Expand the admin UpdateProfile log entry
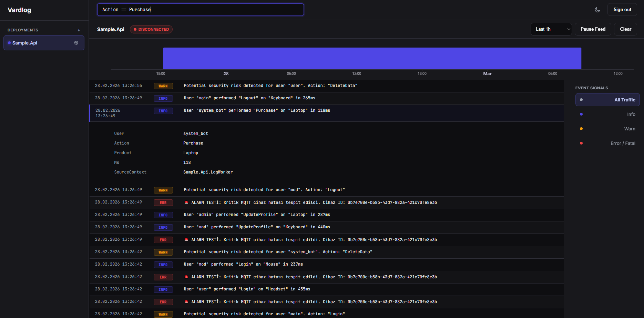 (x=257, y=215)
